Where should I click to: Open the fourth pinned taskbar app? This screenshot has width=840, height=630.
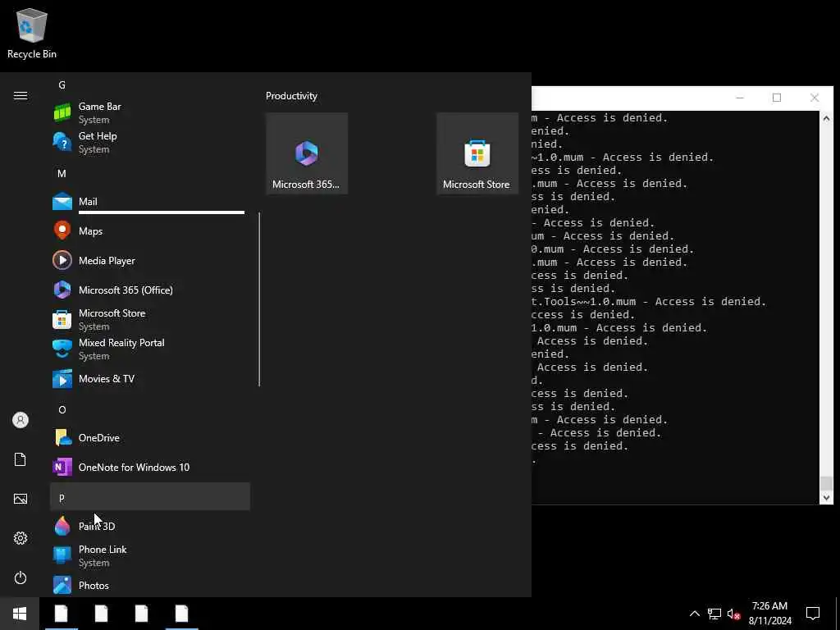(181, 614)
